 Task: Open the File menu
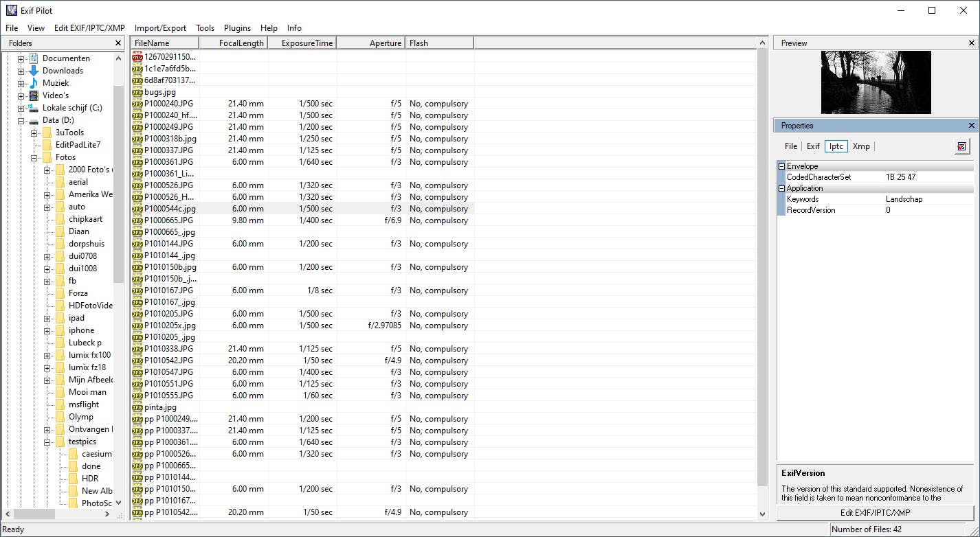12,28
